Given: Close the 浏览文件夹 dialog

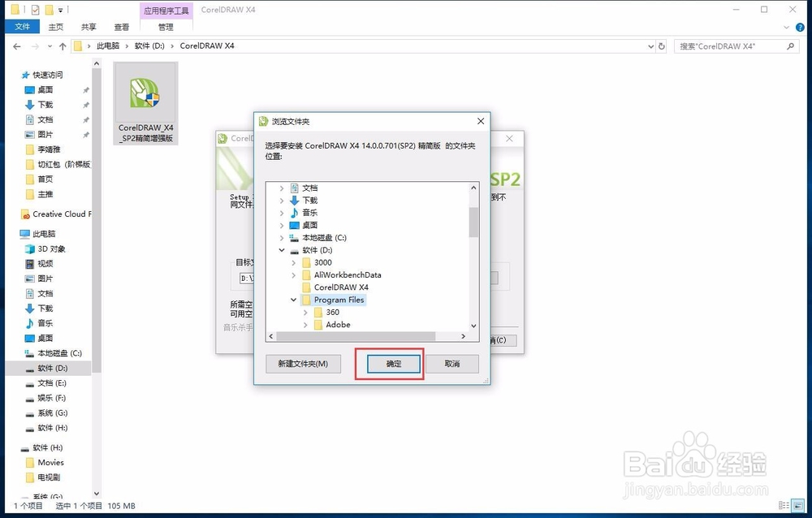Looking at the screenshot, I should tap(481, 121).
